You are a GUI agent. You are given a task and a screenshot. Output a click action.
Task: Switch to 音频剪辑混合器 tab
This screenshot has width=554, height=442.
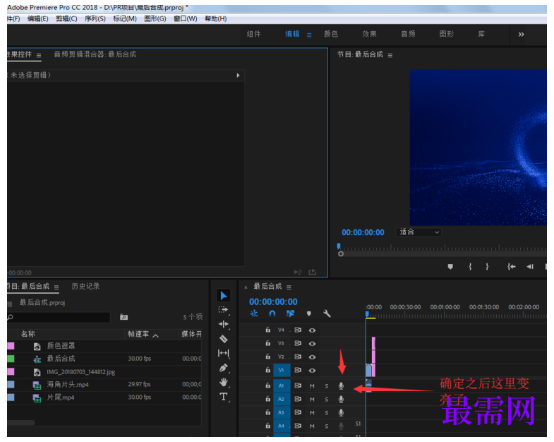[95, 54]
